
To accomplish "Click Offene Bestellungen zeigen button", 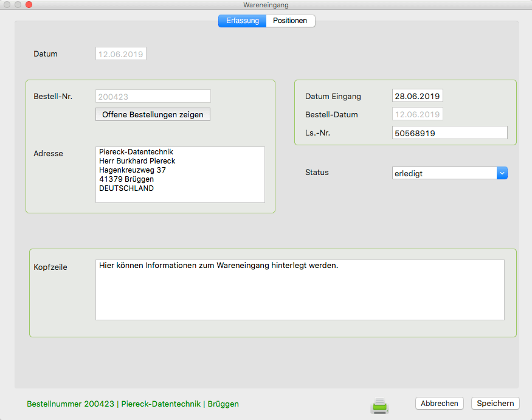I will click(x=153, y=114).
